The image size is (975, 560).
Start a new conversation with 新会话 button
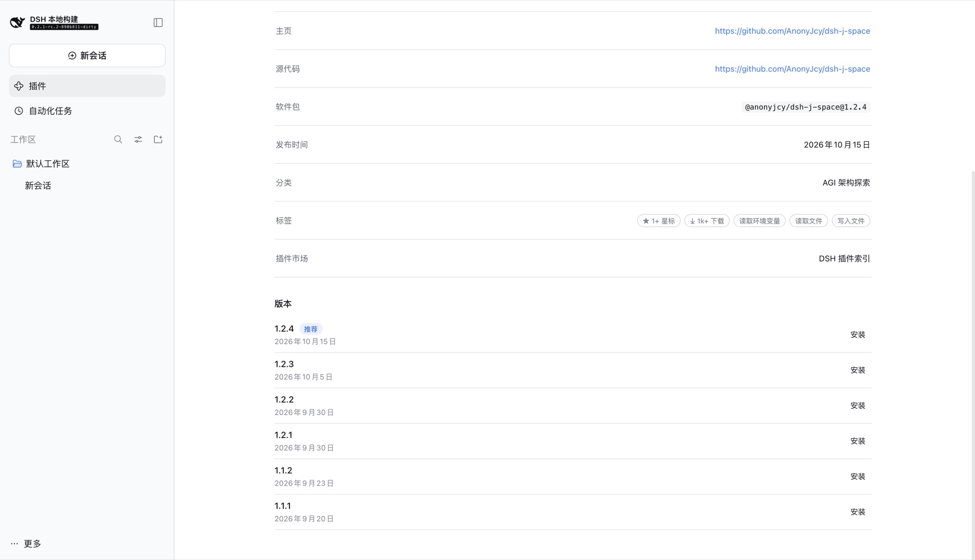click(87, 56)
